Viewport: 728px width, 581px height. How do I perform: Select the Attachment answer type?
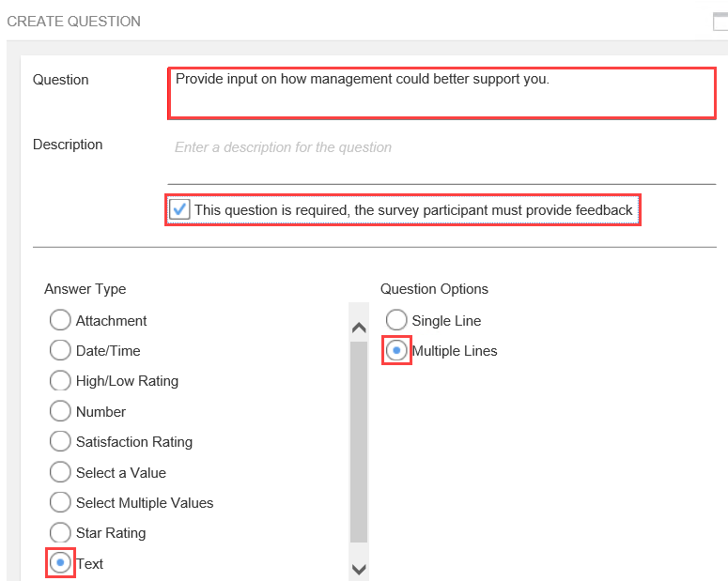pos(60,320)
